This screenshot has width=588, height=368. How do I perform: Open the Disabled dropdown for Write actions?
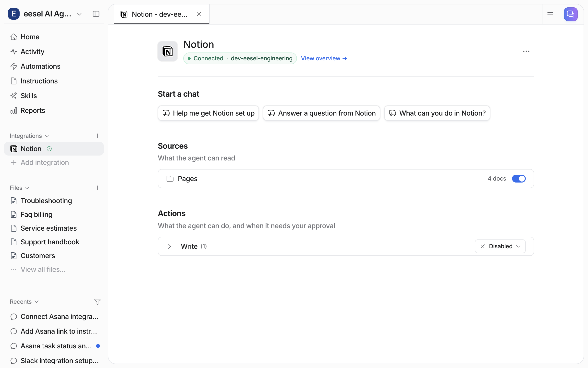500,246
